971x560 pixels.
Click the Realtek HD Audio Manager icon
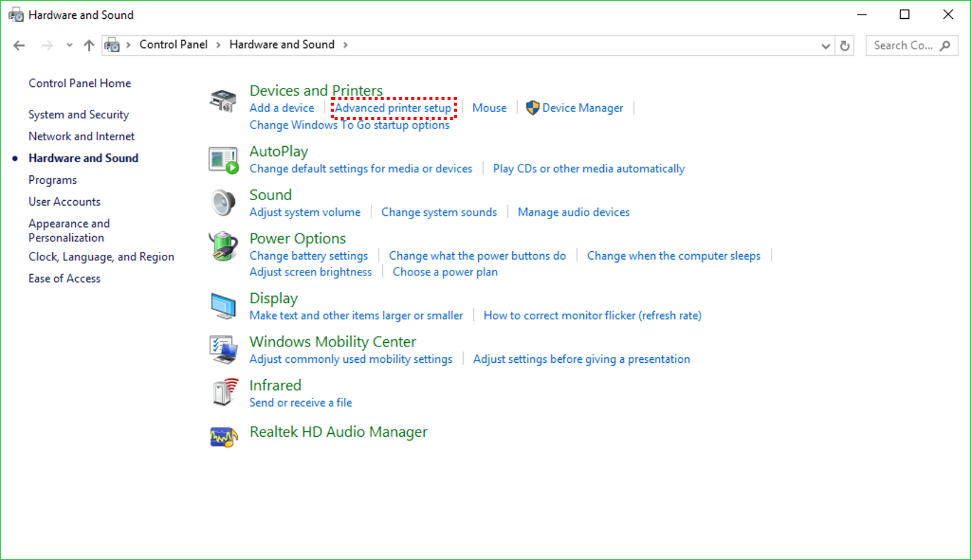(x=223, y=436)
